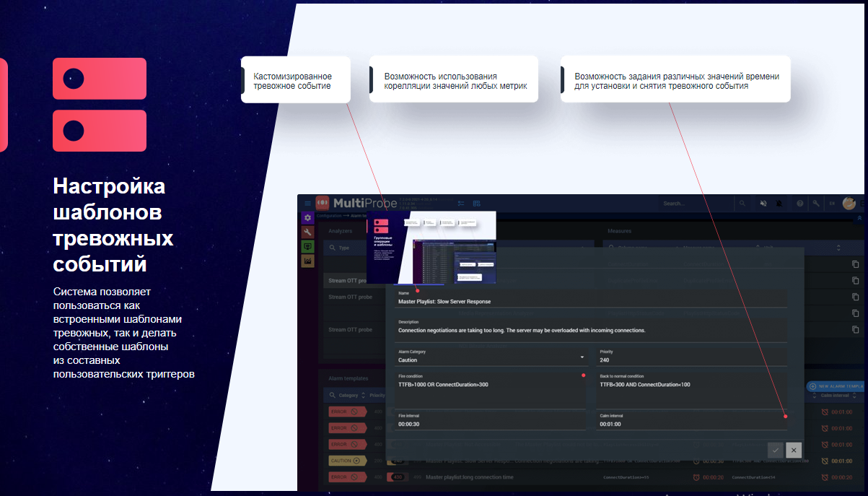This screenshot has width=868, height=496.
Task: Toggle the muted speaker icon in top bar
Action: (x=763, y=204)
